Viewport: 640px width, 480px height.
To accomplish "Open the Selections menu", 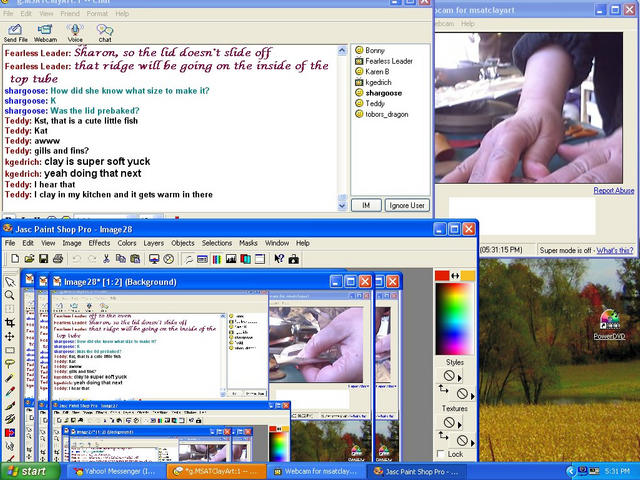I will click(x=217, y=243).
